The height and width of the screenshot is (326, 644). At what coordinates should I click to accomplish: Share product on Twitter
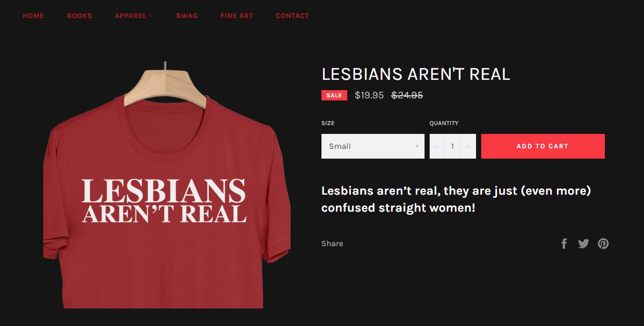[583, 244]
